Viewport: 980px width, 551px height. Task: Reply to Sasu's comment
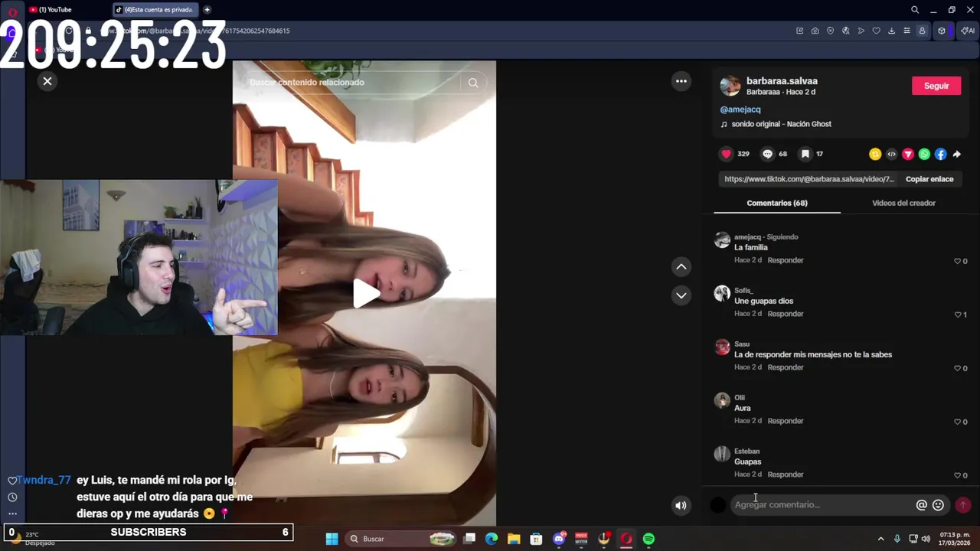pos(786,367)
